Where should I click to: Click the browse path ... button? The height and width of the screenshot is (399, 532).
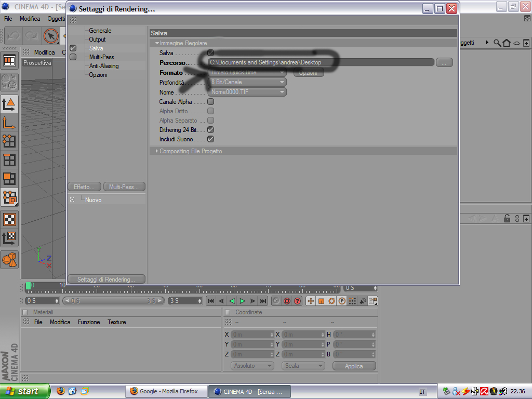coord(444,62)
